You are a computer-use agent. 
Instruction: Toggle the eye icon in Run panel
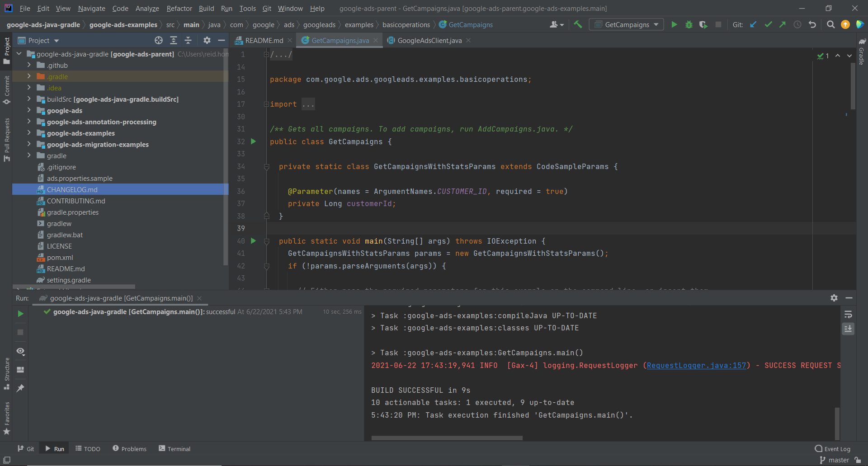[20, 351]
